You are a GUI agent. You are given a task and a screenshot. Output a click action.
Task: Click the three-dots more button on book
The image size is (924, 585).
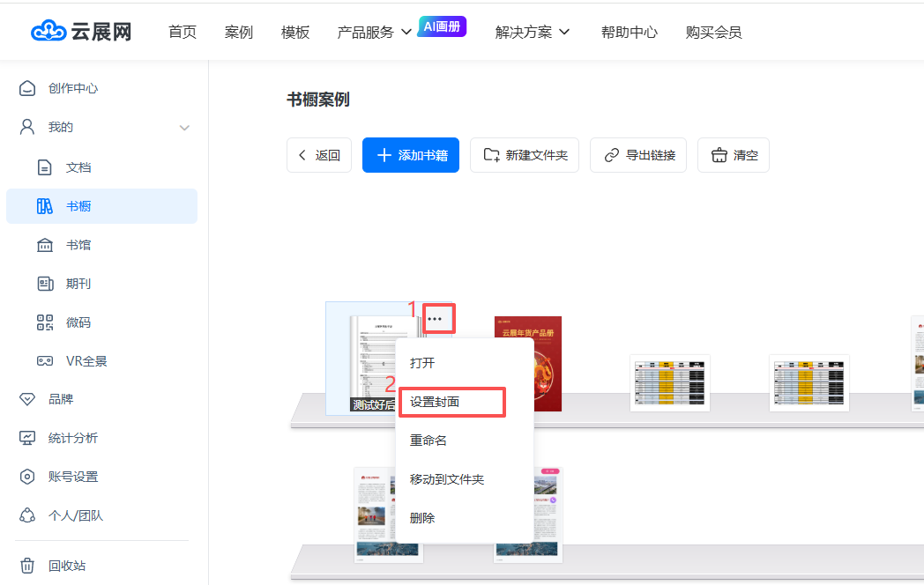(x=439, y=318)
